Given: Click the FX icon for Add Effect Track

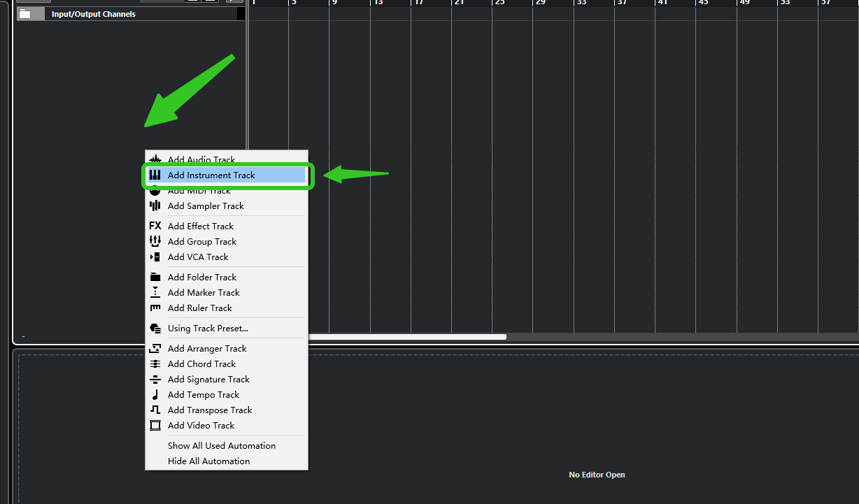Looking at the screenshot, I should click(155, 226).
